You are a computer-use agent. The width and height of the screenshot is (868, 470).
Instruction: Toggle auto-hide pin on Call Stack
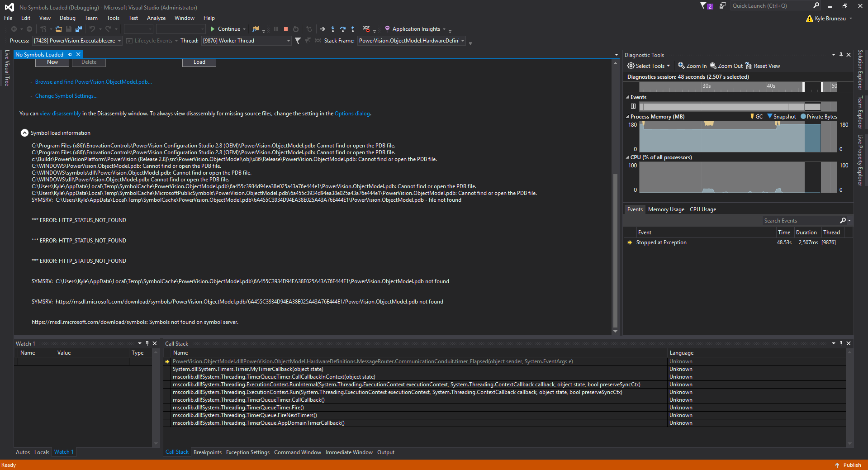coord(841,343)
